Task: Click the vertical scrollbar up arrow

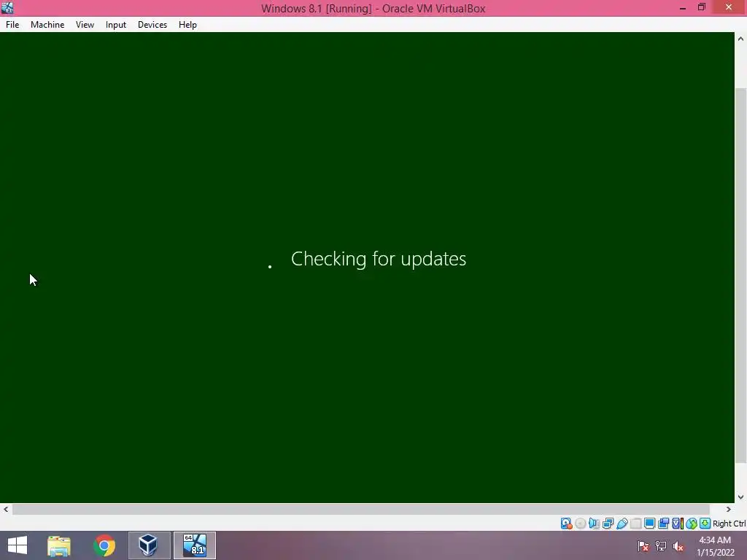Action: [741, 39]
